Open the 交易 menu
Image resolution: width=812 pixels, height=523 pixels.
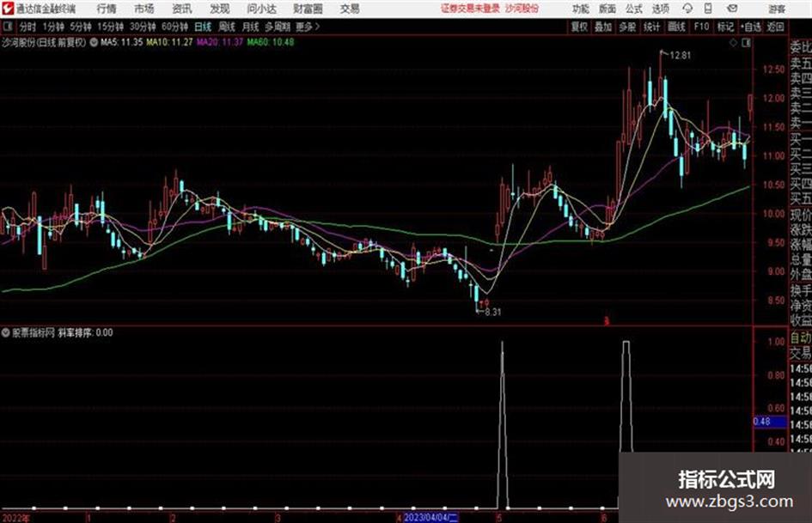click(x=350, y=9)
